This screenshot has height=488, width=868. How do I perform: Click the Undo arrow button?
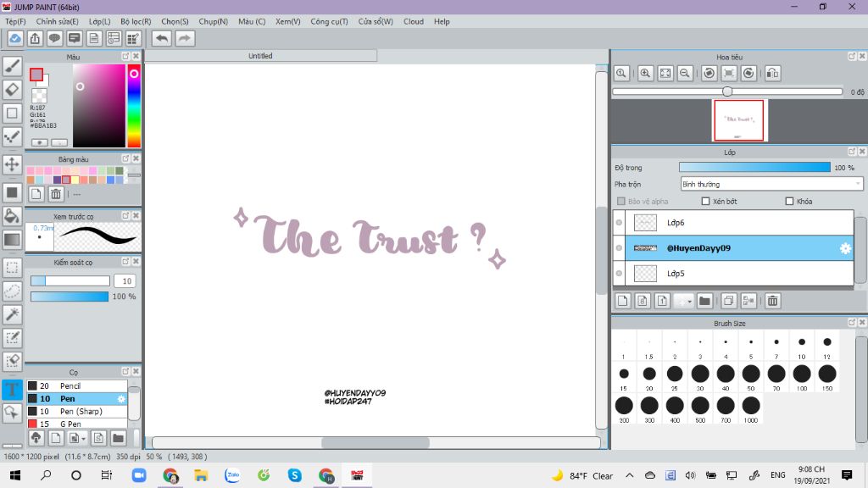(162, 38)
